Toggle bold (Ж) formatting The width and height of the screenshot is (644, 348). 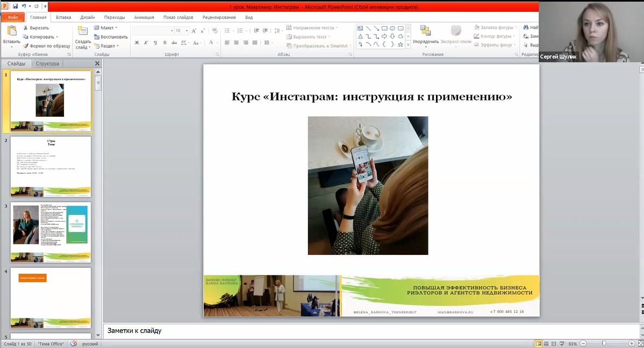pos(137,42)
